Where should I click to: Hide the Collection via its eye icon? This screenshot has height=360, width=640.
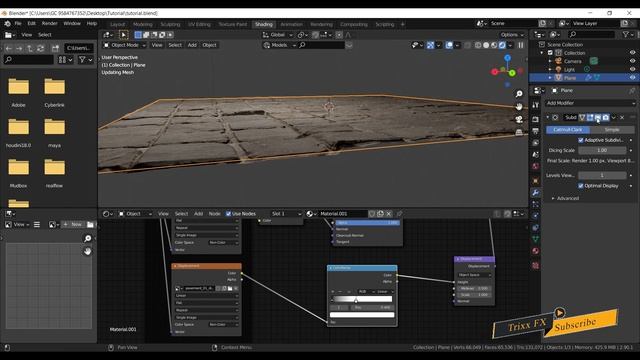click(632, 53)
